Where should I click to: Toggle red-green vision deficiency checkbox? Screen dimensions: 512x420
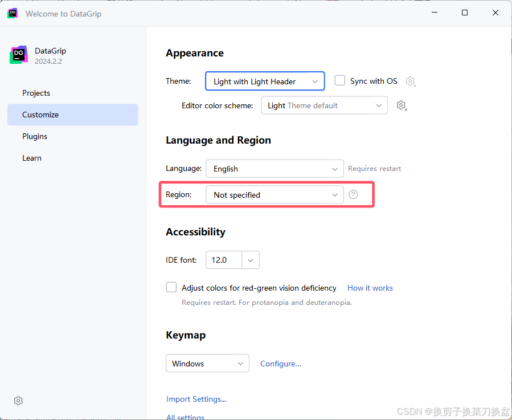(171, 287)
